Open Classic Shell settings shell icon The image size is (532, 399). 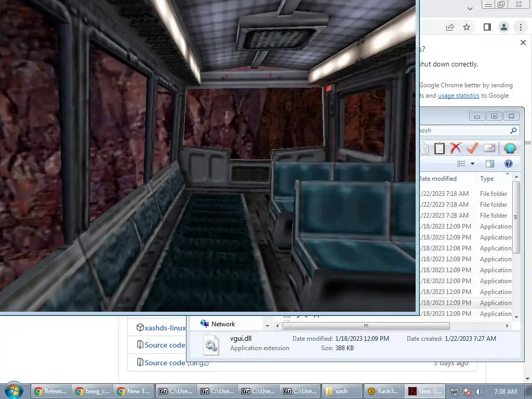(510, 148)
